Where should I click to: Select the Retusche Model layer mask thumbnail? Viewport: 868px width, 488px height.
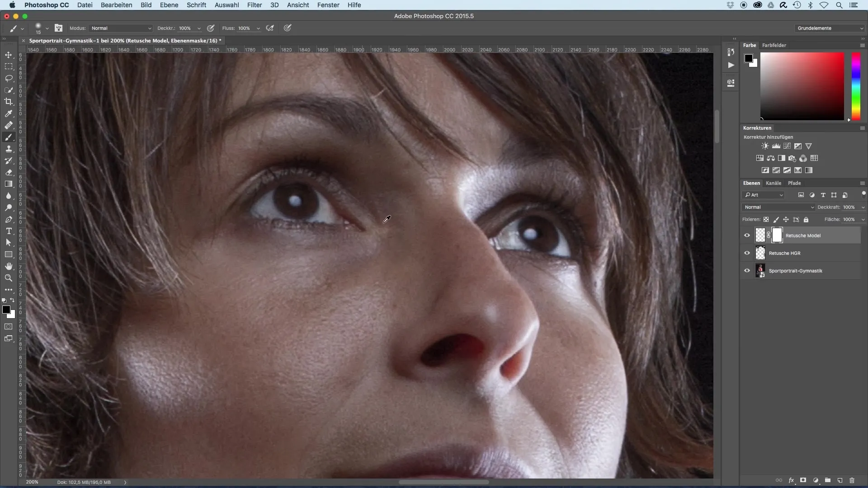[777, 235]
